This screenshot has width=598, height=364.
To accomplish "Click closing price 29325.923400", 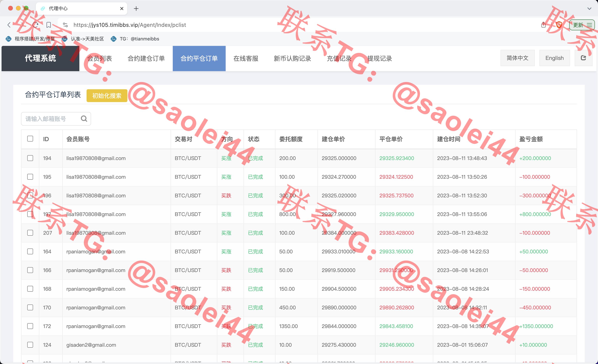I will click(397, 158).
